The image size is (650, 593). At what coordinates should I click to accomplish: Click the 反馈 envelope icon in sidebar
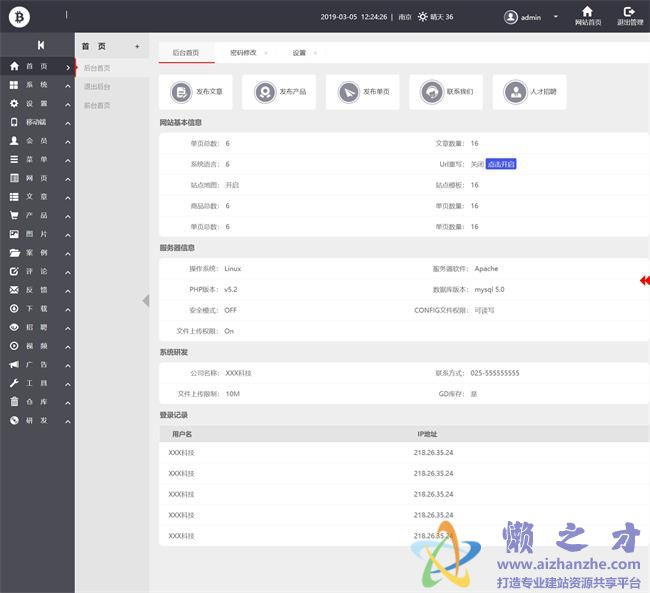[x=14, y=290]
